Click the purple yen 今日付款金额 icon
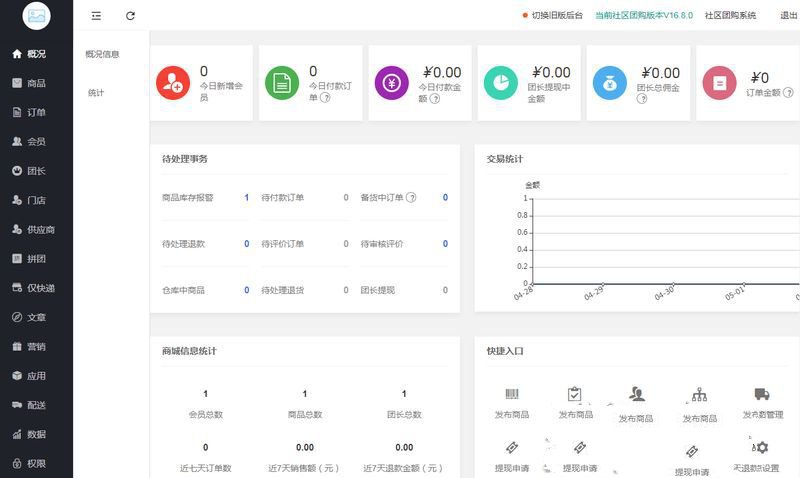Viewport: 800px width, 478px height. (x=391, y=83)
